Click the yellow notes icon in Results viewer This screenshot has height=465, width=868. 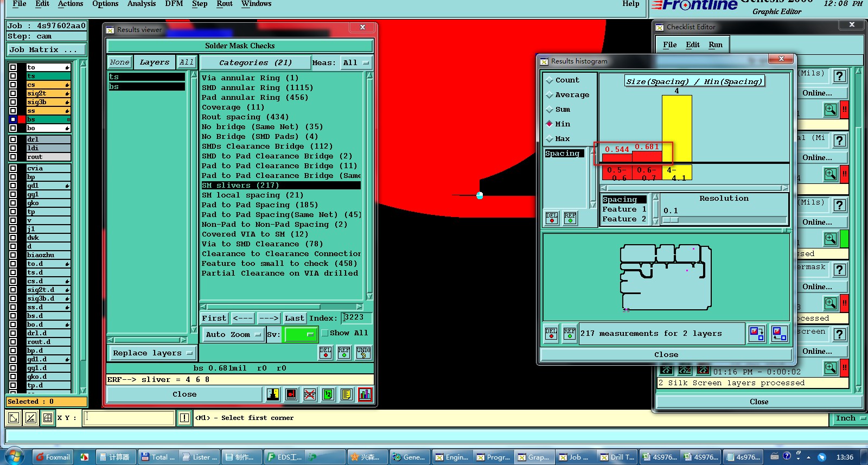[346, 394]
